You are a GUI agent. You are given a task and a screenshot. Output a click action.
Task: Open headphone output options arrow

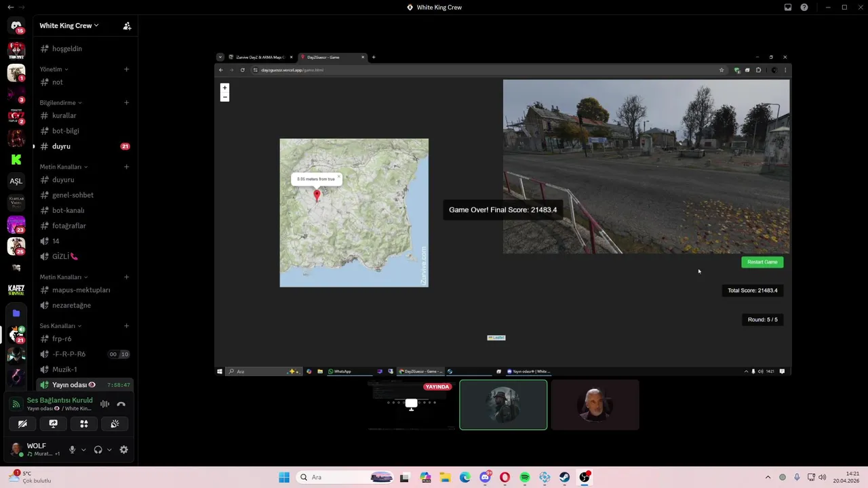click(x=109, y=449)
